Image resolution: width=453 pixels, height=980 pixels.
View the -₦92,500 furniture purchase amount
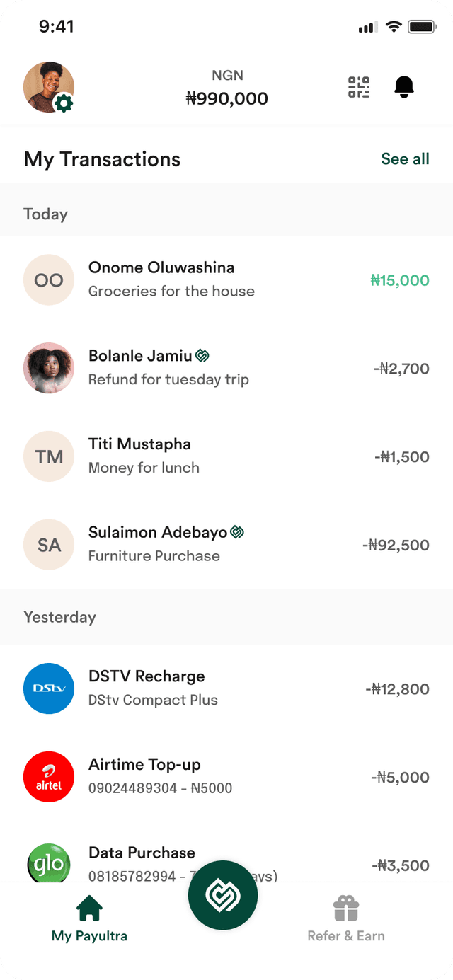point(396,545)
